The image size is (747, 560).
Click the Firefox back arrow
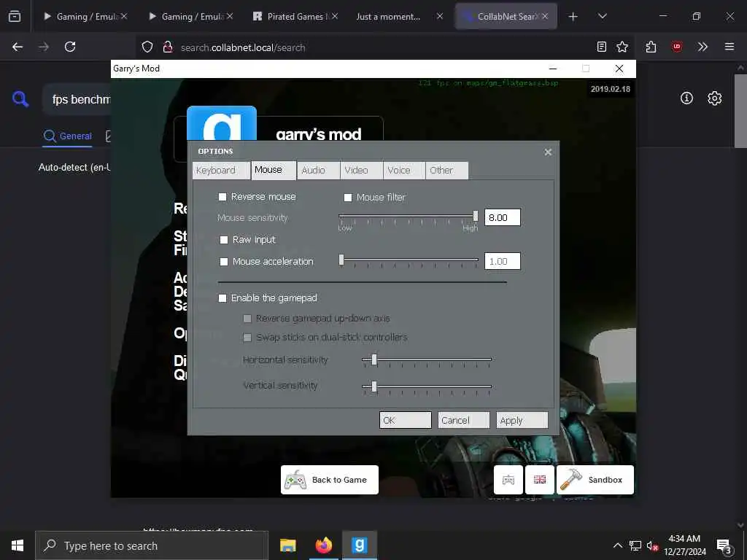(x=18, y=47)
